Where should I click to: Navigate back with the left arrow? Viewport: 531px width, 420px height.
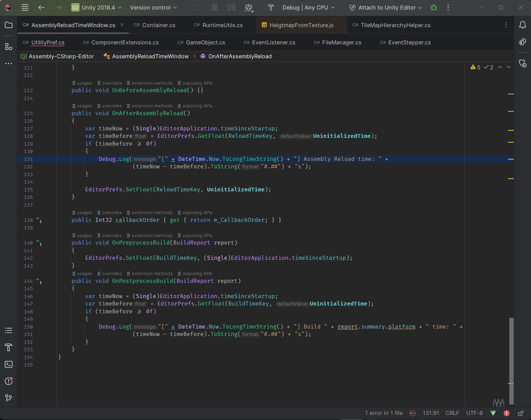coord(41,7)
